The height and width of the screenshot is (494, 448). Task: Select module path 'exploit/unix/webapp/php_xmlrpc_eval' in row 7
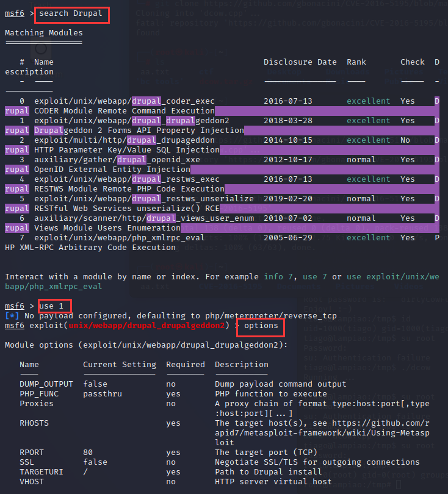click(120, 238)
